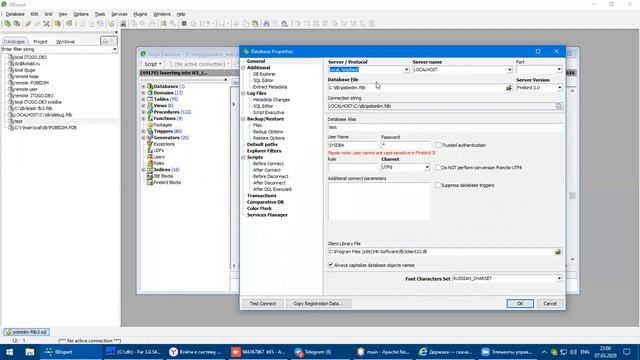The height and width of the screenshot is (360, 640).
Task: Confirm Database Properties with OK
Action: point(520,304)
